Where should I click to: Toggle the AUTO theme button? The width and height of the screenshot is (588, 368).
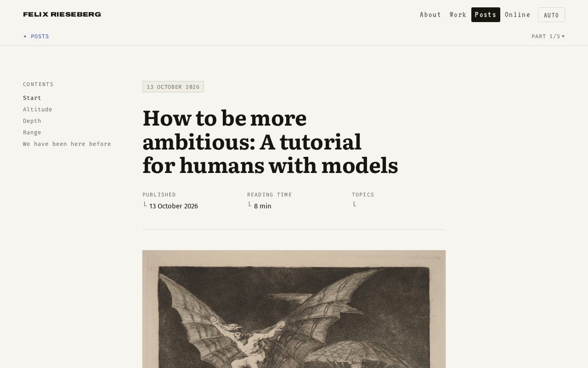coord(551,15)
